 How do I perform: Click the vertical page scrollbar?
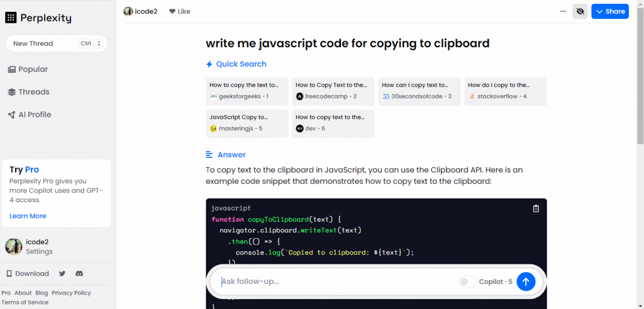[x=640, y=76]
